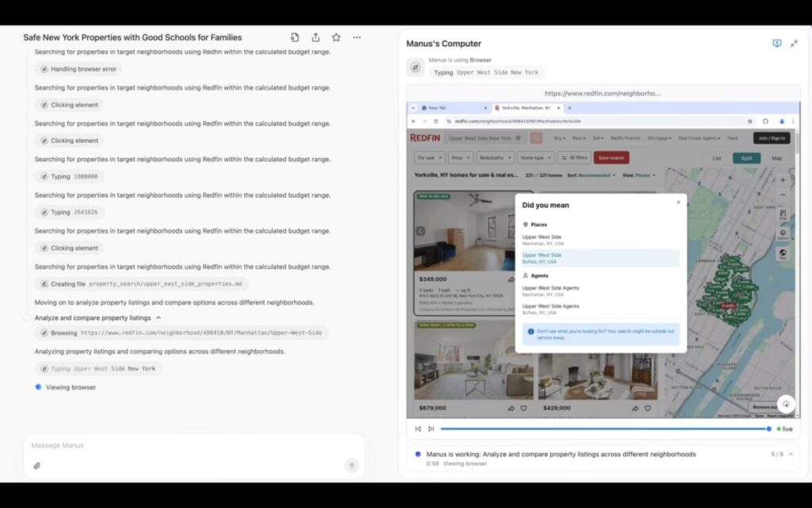Screen dimensions: 812x508
Task: Open the Sort: Recommended dropdown
Action: coord(592,175)
